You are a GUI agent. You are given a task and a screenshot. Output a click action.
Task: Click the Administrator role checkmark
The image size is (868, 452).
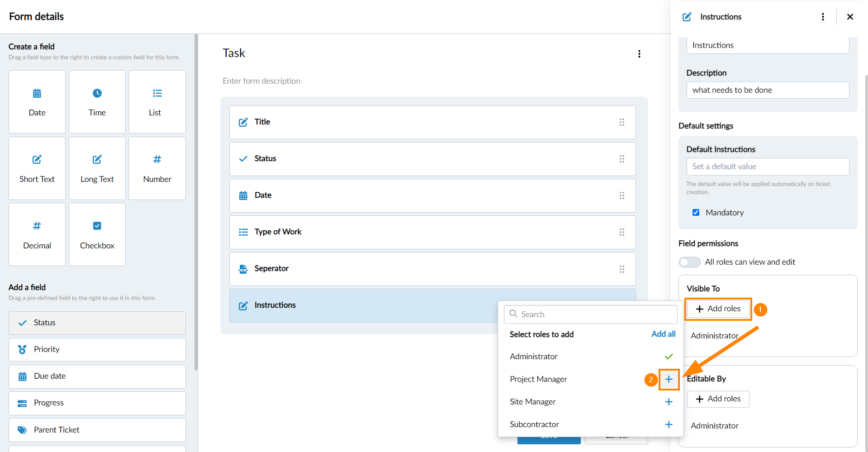(x=669, y=357)
